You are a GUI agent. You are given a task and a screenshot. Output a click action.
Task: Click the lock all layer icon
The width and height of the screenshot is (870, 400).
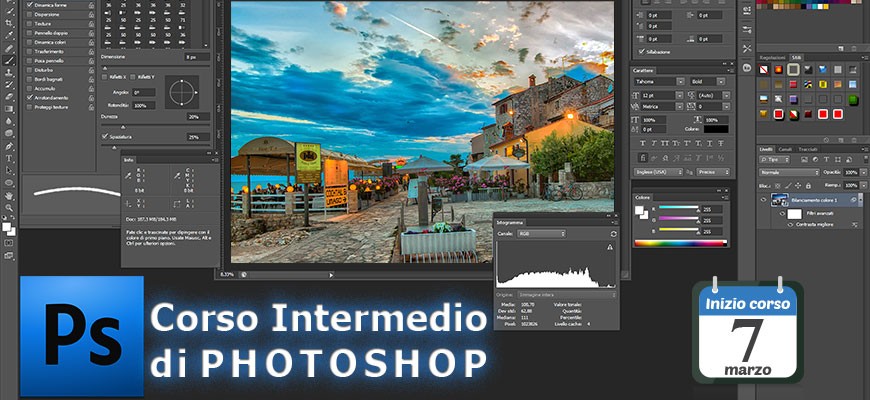(808, 185)
